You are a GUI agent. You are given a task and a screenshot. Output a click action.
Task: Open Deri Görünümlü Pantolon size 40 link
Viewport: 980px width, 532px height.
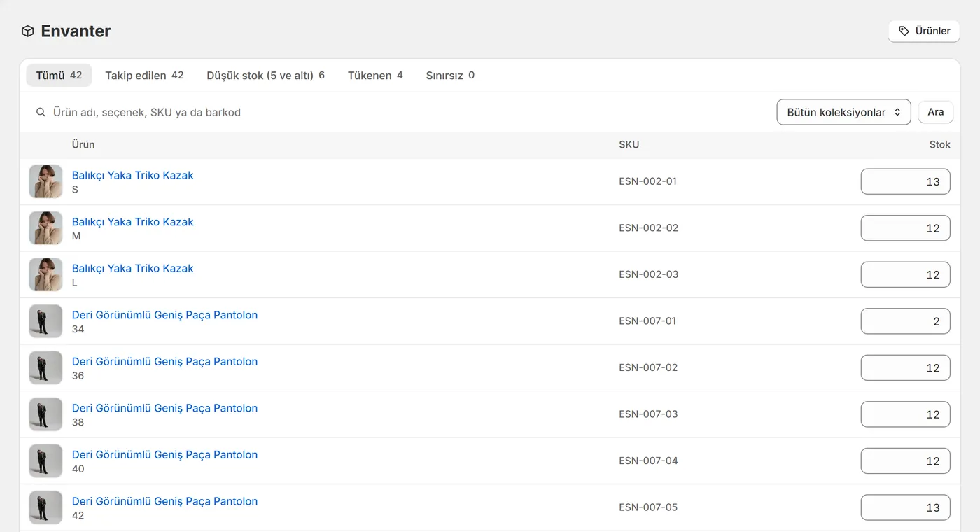(164, 454)
